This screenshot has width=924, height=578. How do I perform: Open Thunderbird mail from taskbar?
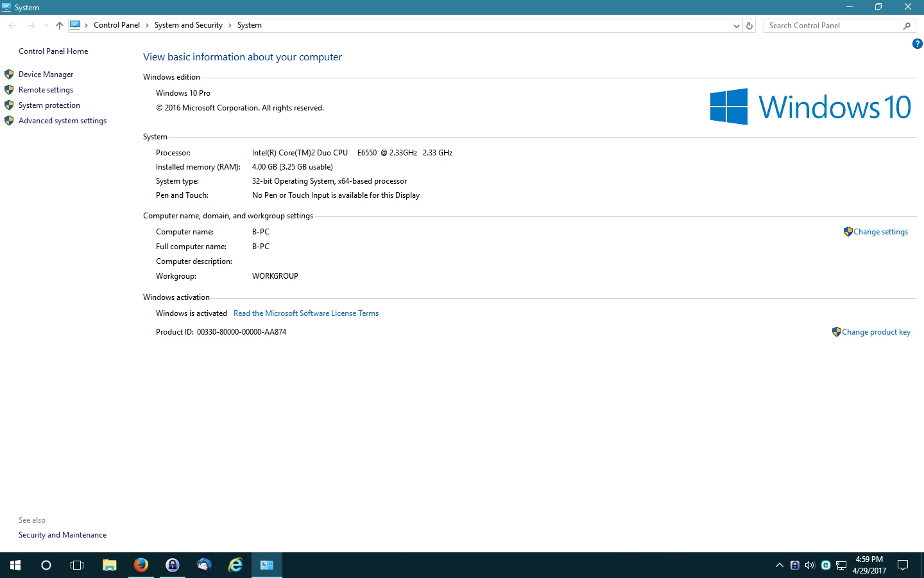click(204, 565)
